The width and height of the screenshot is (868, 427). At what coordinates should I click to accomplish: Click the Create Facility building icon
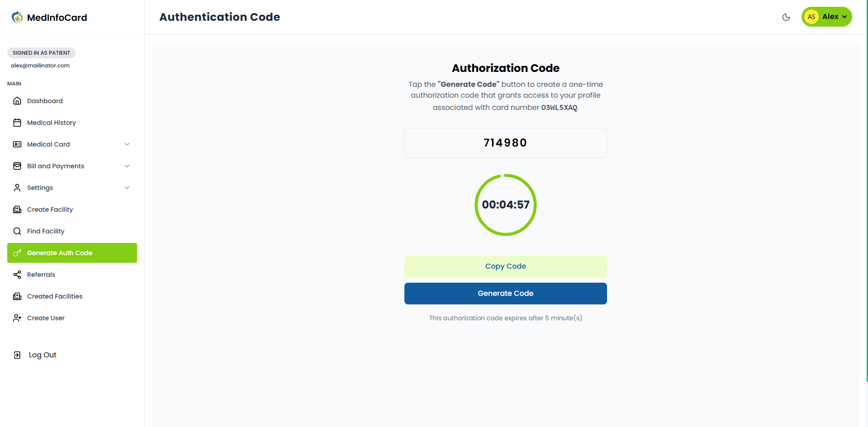pos(17,209)
